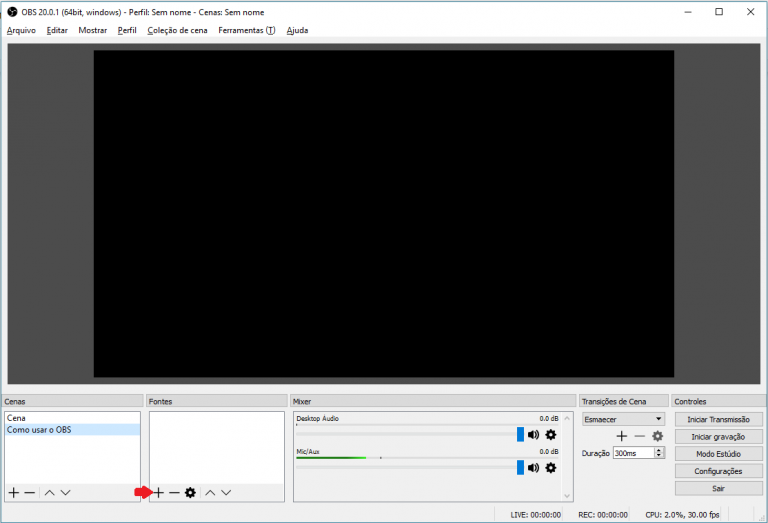Image resolution: width=768 pixels, height=523 pixels.
Task: Toggle Modo Estúdio
Action: click(x=718, y=454)
